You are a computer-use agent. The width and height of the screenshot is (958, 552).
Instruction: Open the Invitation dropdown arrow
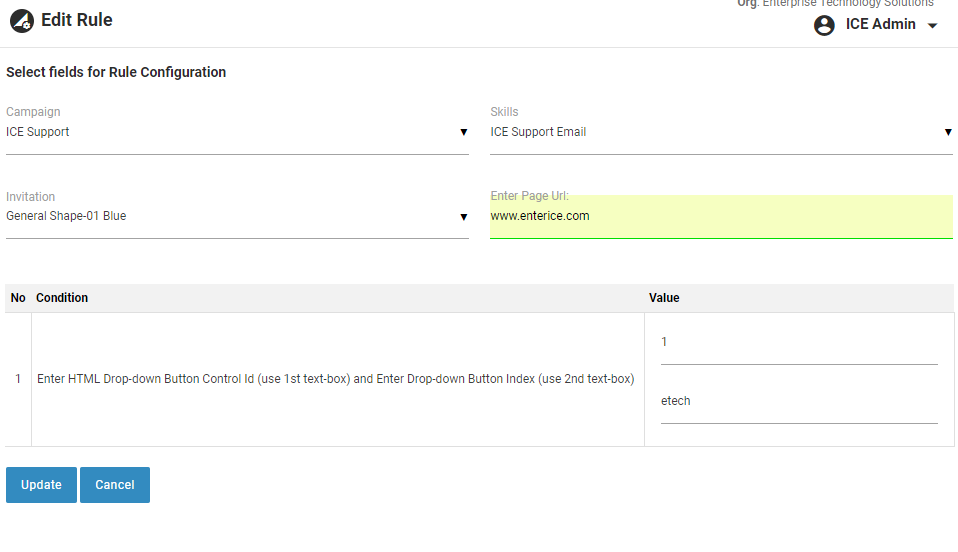point(463,216)
